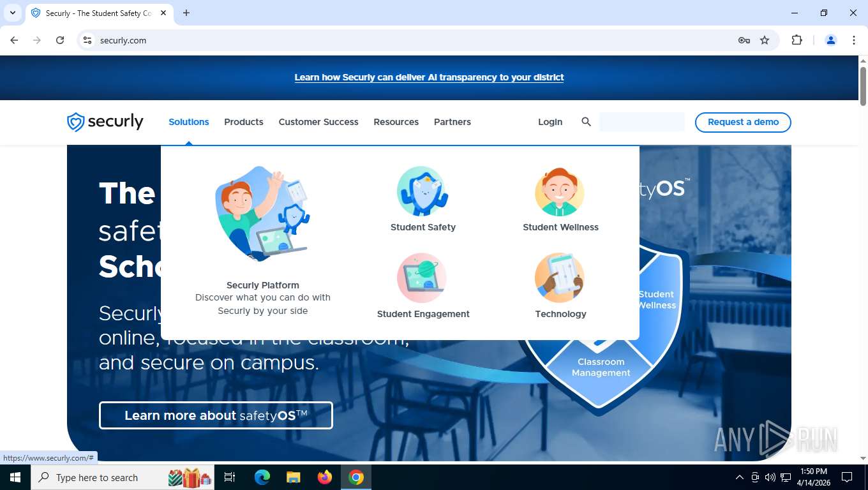
Task: Open the password manager key icon
Action: (x=744, y=40)
